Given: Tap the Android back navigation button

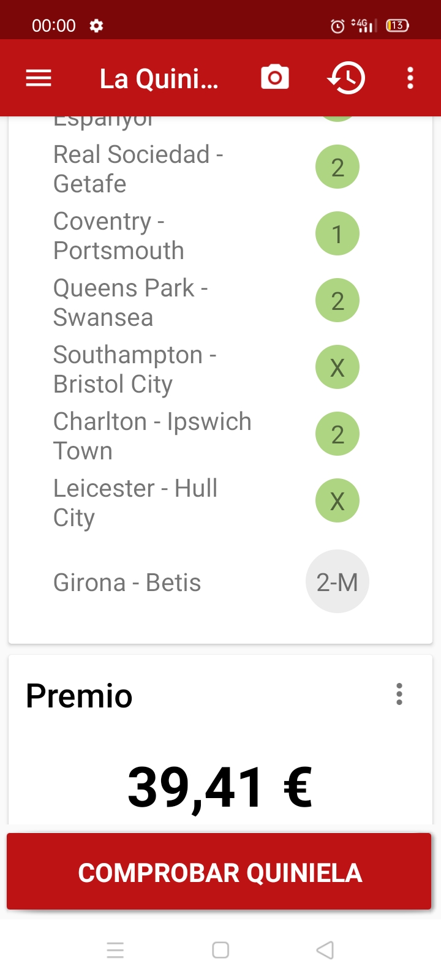Looking at the screenshot, I should click(x=325, y=950).
